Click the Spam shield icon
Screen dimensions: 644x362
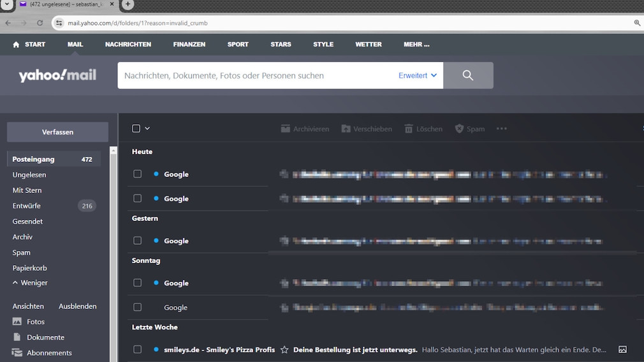[x=459, y=129]
